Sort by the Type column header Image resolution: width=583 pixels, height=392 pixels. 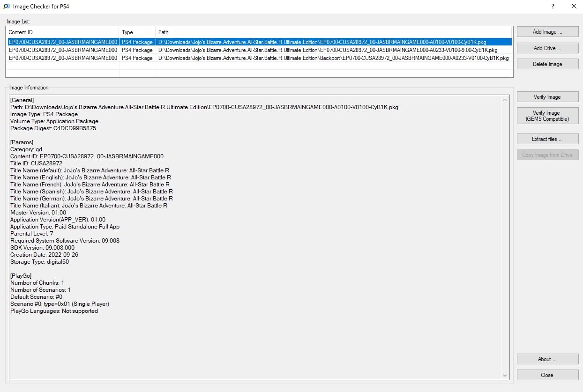coord(137,32)
